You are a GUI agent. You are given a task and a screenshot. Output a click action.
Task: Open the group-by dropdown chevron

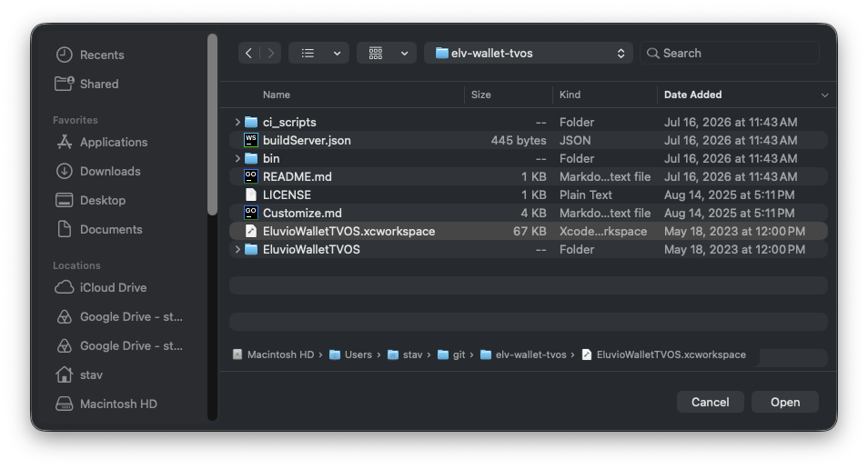coord(405,54)
